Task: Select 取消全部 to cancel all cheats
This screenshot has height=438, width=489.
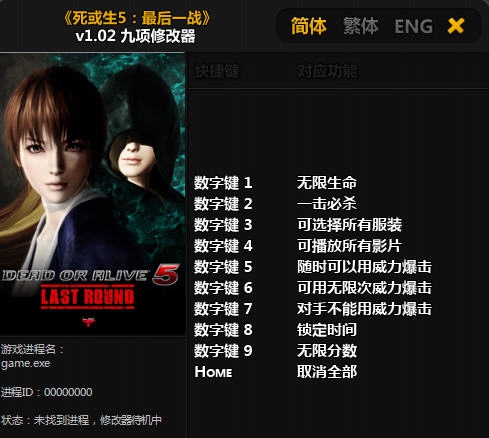Action: point(327,372)
